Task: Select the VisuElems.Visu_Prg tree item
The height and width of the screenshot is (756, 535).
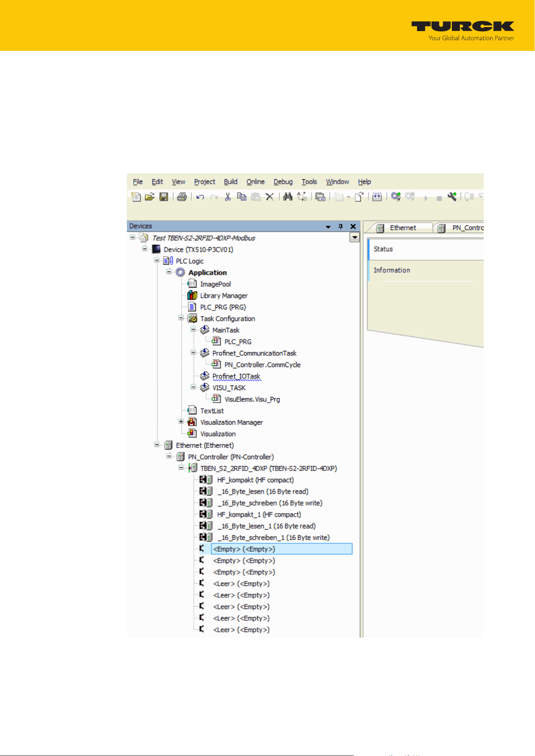Action: click(x=252, y=399)
